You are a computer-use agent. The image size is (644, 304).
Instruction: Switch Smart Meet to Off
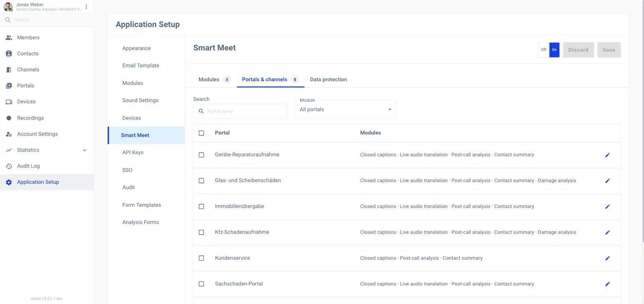[544, 50]
